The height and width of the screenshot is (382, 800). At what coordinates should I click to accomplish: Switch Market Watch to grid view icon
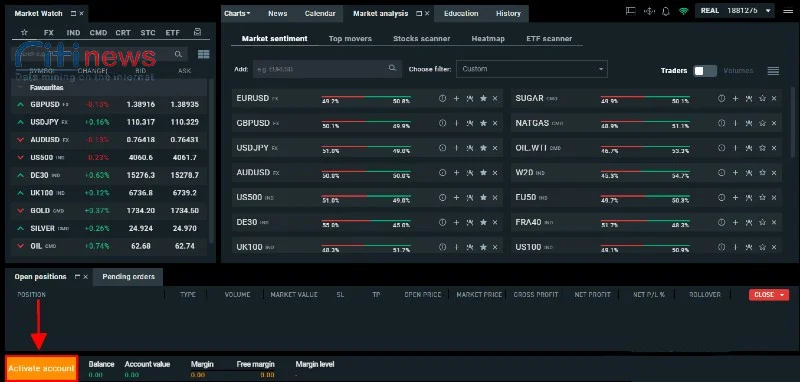(204, 54)
